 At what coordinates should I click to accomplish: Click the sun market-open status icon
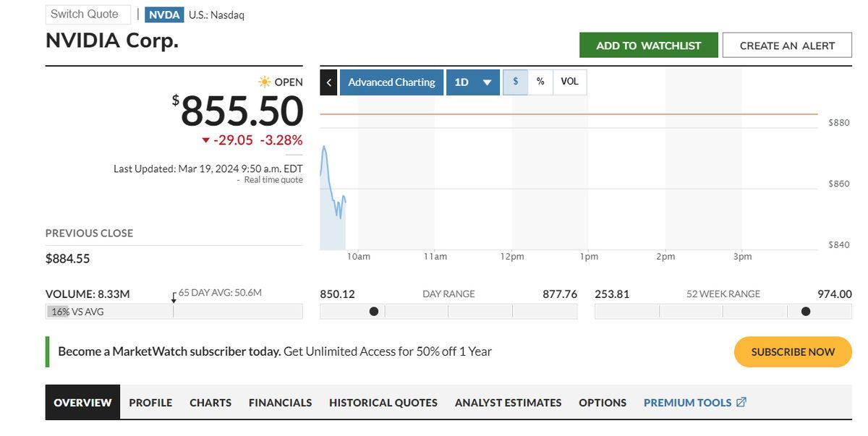pyautogui.click(x=265, y=82)
